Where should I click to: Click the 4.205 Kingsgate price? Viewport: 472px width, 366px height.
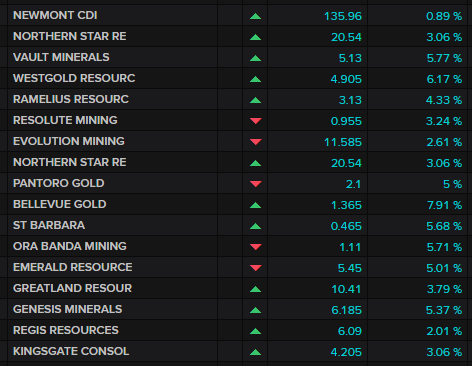pyautogui.click(x=346, y=352)
